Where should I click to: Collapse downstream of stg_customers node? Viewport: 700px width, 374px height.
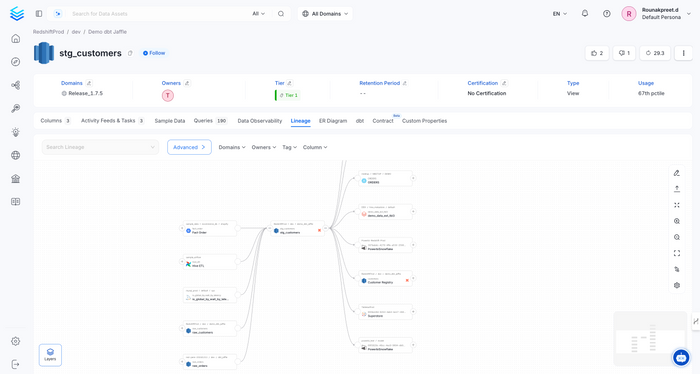(x=325, y=228)
